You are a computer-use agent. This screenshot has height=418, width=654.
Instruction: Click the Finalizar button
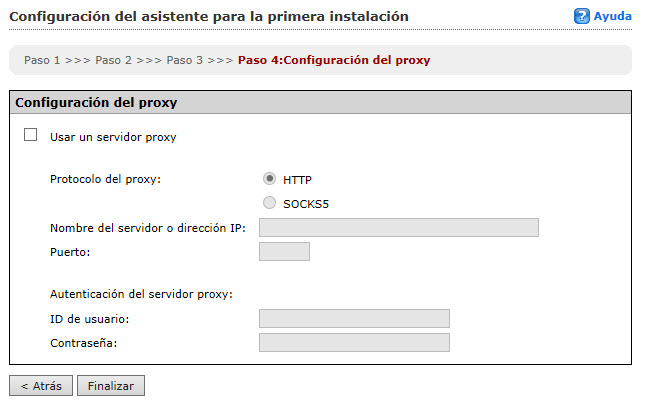111,385
